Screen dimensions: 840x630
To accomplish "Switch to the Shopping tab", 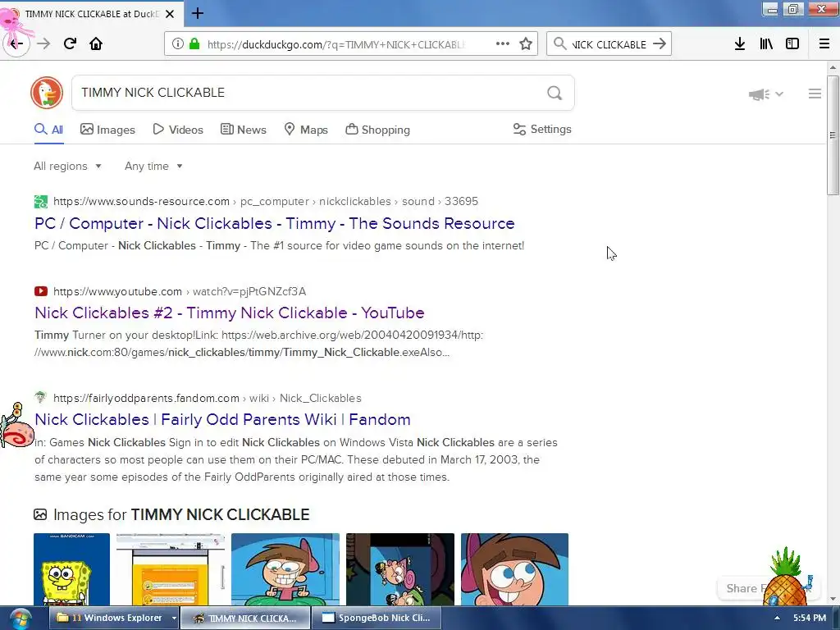I will pyautogui.click(x=377, y=130).
